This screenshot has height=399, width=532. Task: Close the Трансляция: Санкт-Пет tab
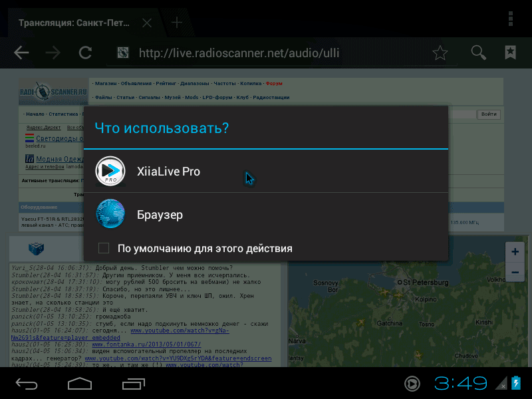(147, 23)
